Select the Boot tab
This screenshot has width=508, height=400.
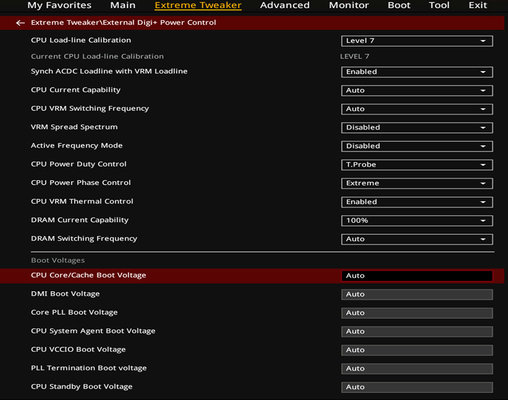pos(399,5)
